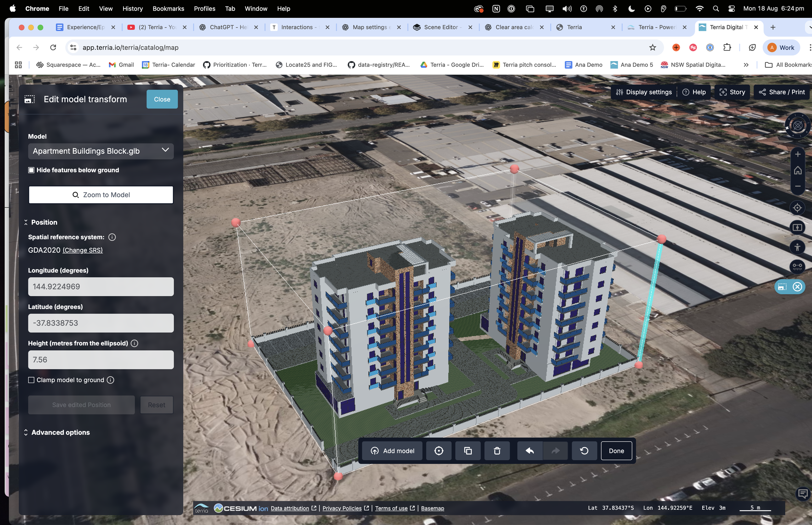Click the Zoom to Model button

pos(101,195)
